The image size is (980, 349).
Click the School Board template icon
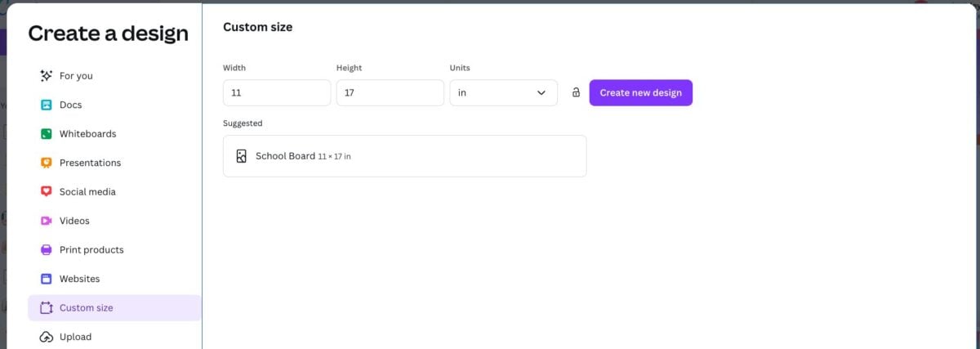point(241,156)
